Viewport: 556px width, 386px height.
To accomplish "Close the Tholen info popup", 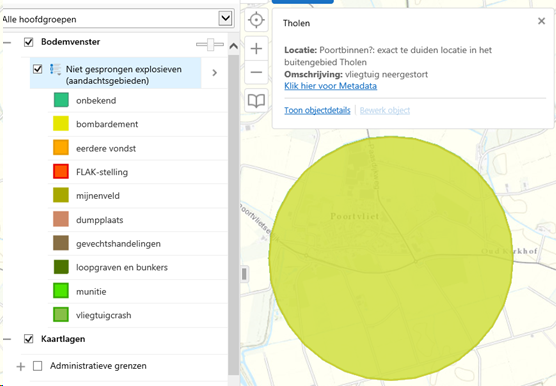I will click(x=541, y=21).
